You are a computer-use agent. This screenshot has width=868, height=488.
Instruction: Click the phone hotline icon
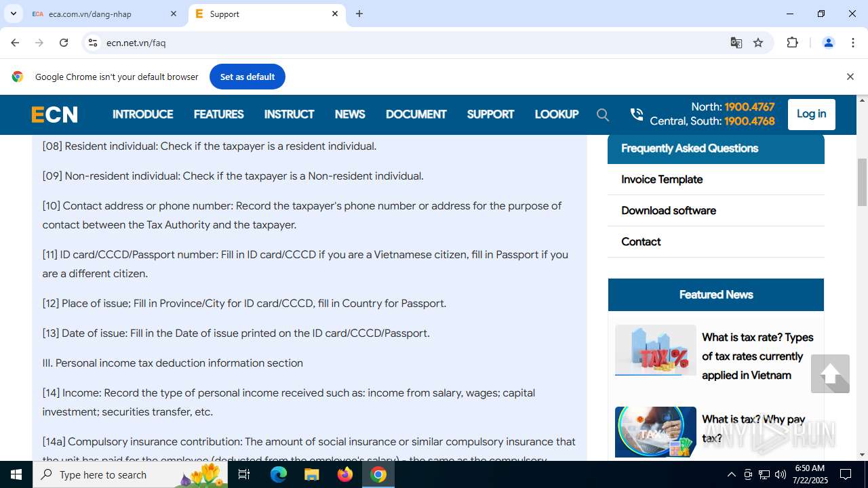pos(636,115)
